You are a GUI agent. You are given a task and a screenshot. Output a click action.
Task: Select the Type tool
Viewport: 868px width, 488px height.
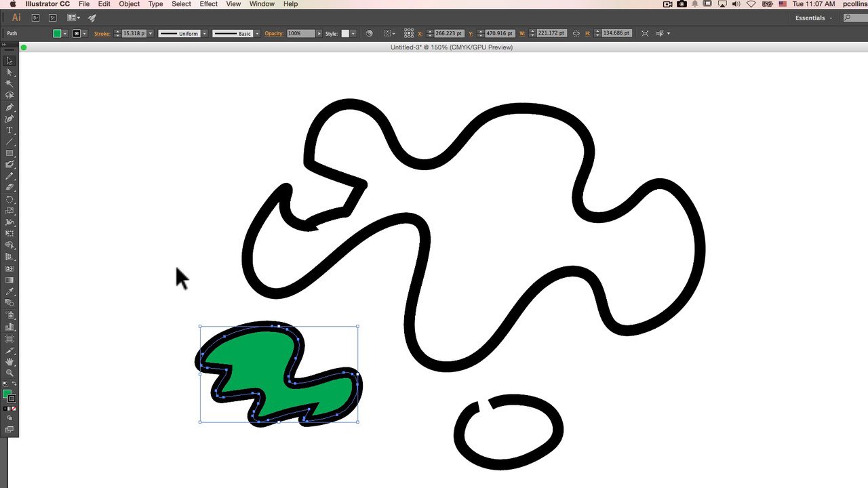pyautogui.click(x=9, y=130)
